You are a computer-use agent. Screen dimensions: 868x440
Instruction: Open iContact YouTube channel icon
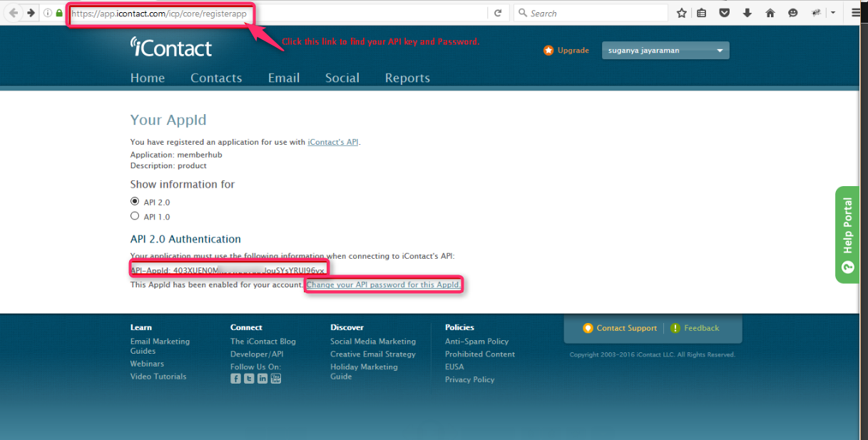click(x=276, y=379)
